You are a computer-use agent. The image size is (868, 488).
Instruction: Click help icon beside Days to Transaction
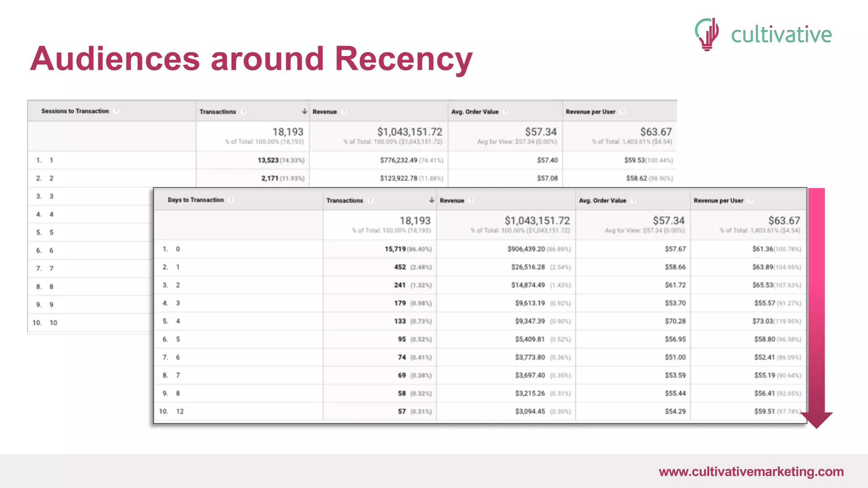tap(231, 200)
